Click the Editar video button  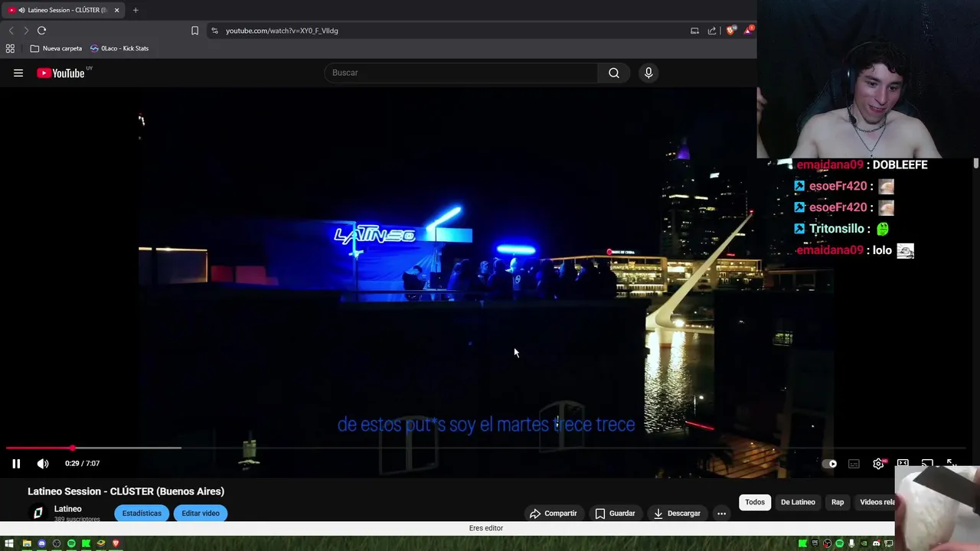(x=201, y=514)
